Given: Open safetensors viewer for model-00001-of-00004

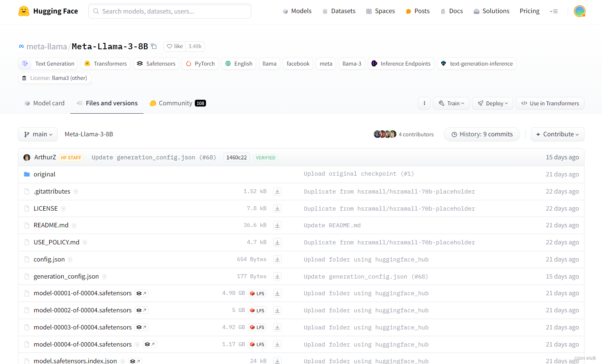Looking at the screenshot, I should click(x=142, y=293).
